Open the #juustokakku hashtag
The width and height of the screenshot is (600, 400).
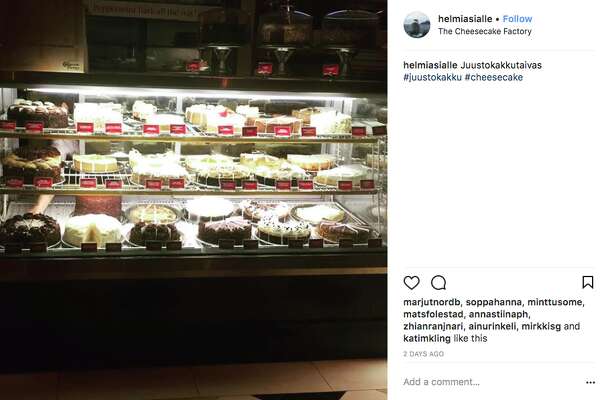432,77
